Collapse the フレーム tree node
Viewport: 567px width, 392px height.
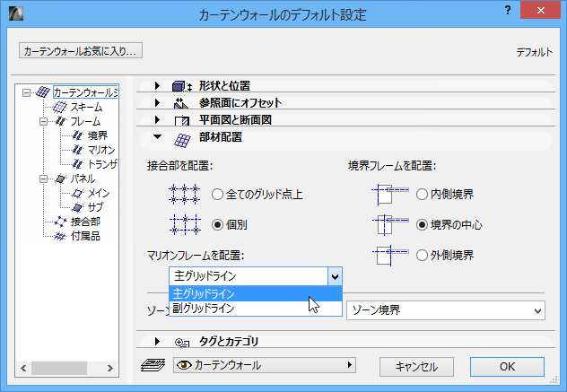43,121
